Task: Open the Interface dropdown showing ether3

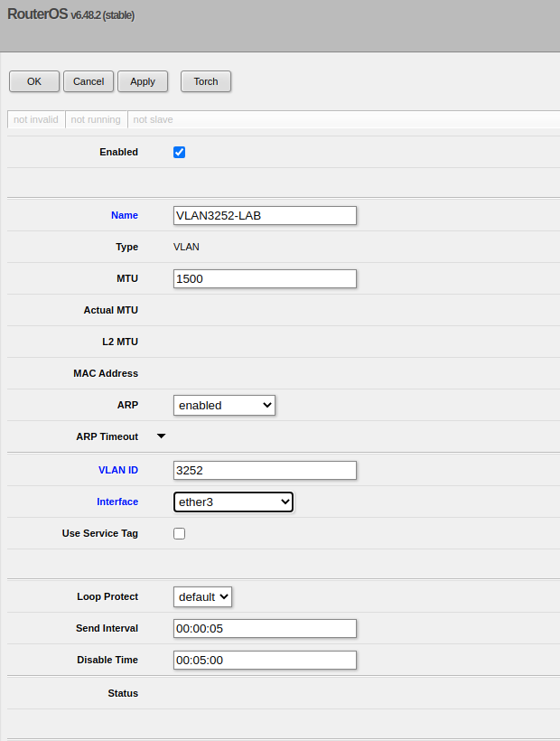Action: click(233, 502)
